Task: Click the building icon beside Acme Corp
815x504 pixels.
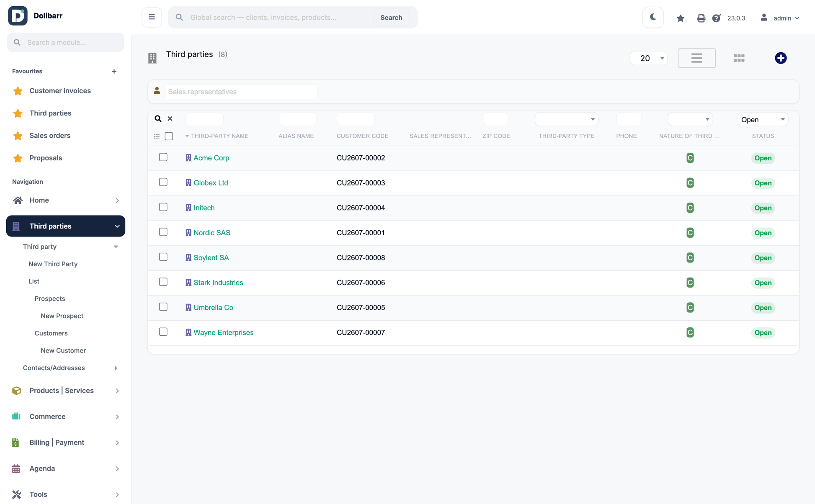Action: [x=188, y=158]
